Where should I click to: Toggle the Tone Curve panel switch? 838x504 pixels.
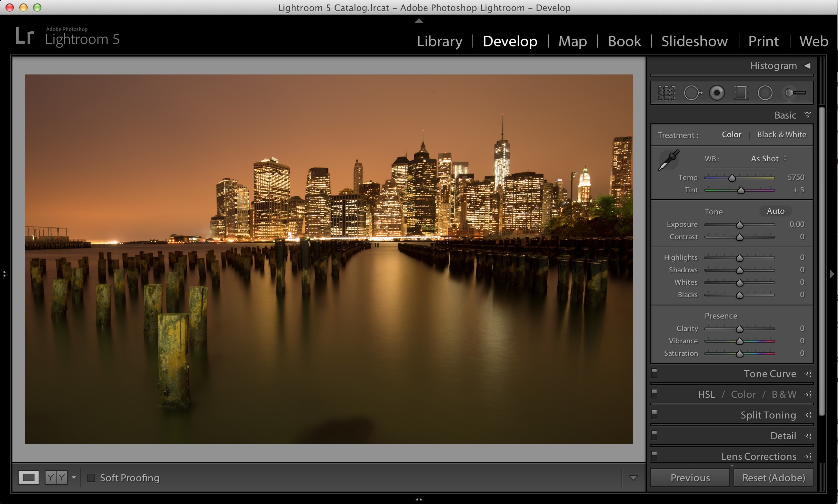pos(654,373)
